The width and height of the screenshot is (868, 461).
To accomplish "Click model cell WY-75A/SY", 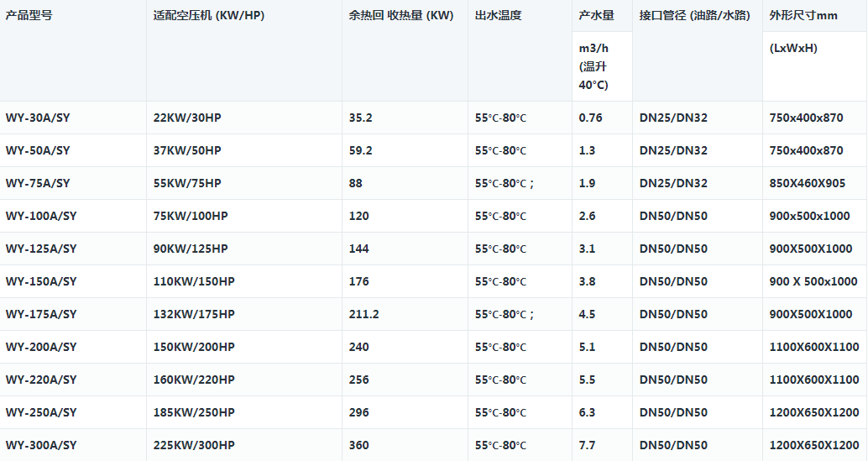I will [x=38, y=183].
